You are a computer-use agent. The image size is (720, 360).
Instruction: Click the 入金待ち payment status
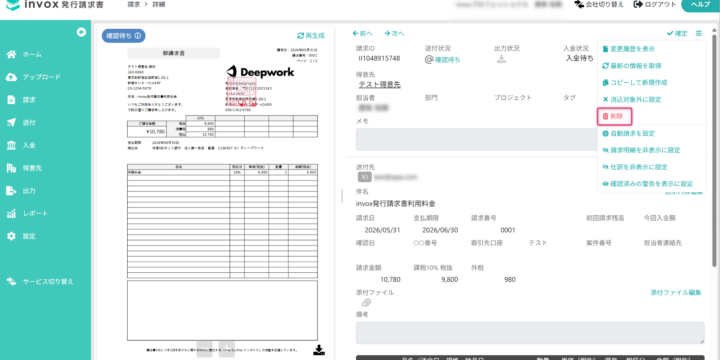click(579, 58)
